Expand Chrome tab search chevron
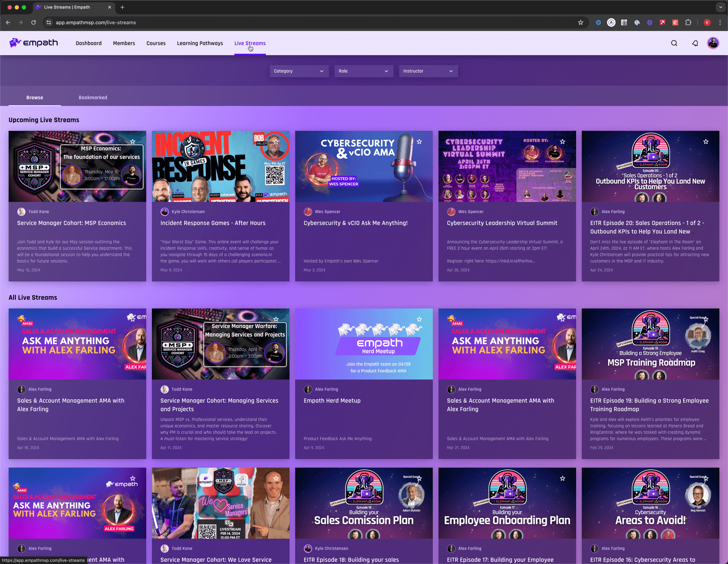The width and height of the screenshot is (728, 564). [720, 7]
